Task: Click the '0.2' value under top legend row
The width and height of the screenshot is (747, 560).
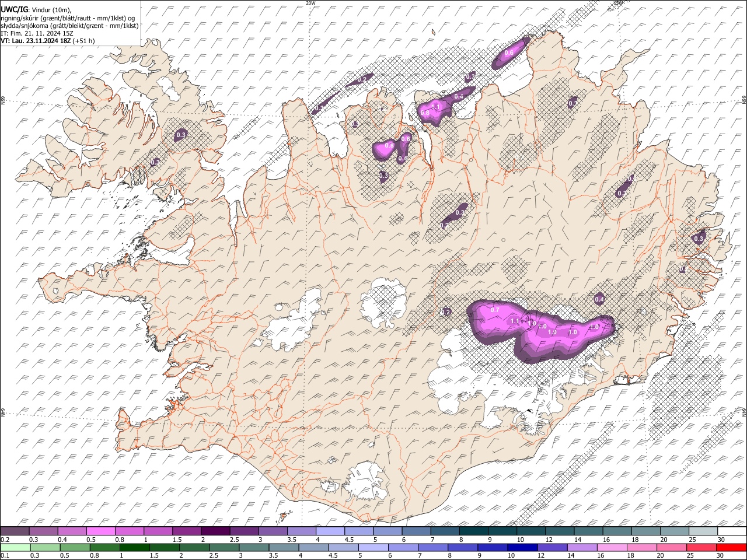Action: [5, 540]
